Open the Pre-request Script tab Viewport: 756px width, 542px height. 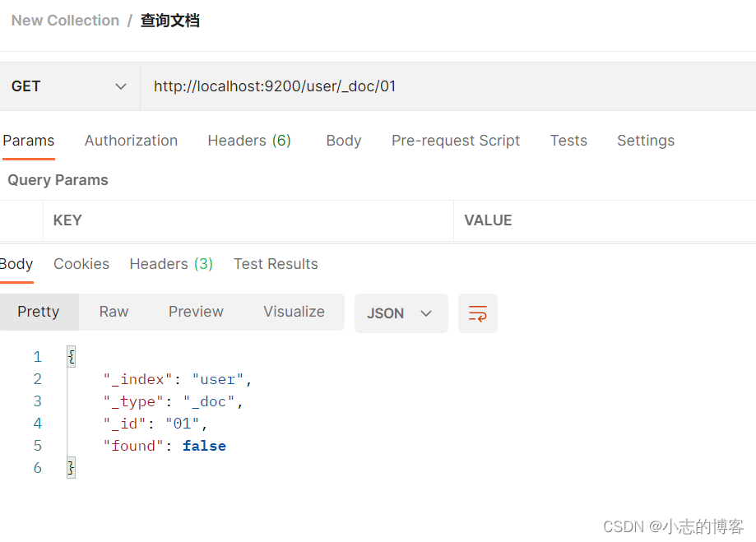[x=456, y=141]
